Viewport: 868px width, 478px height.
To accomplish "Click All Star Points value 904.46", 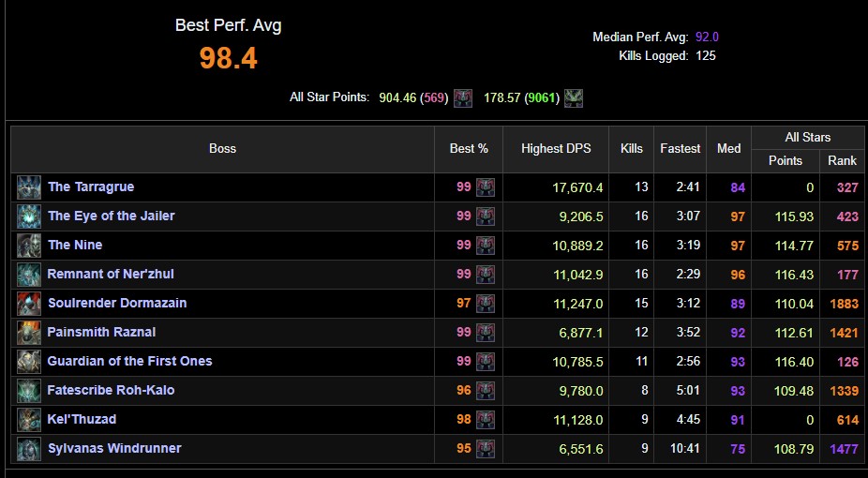I will click(397, 98).
